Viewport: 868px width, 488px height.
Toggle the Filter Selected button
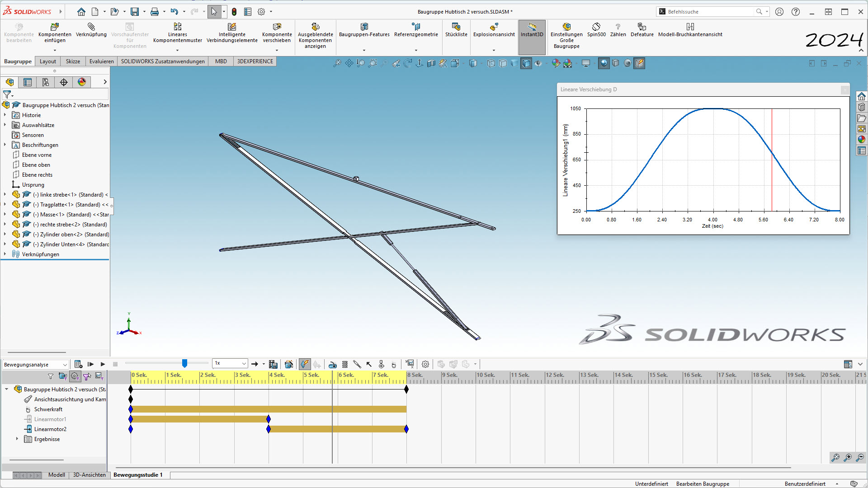pos(87,376)
